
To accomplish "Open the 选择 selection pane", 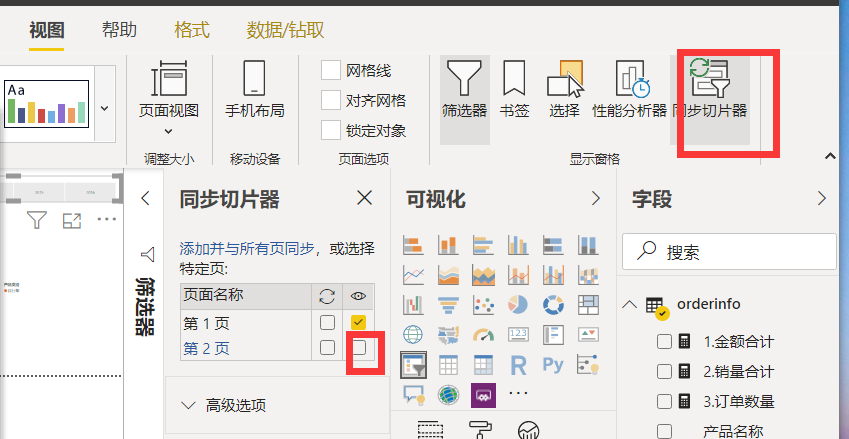I will point(564,90).
